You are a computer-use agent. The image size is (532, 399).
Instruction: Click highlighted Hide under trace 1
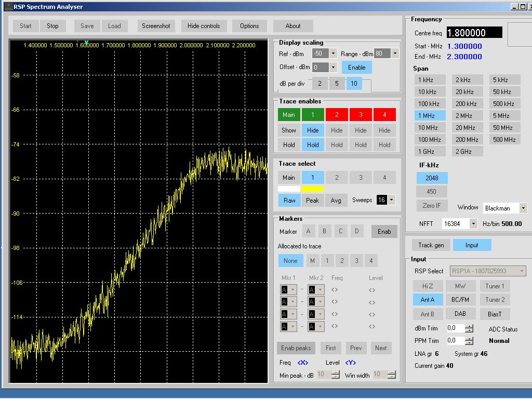tap(313, 130)
